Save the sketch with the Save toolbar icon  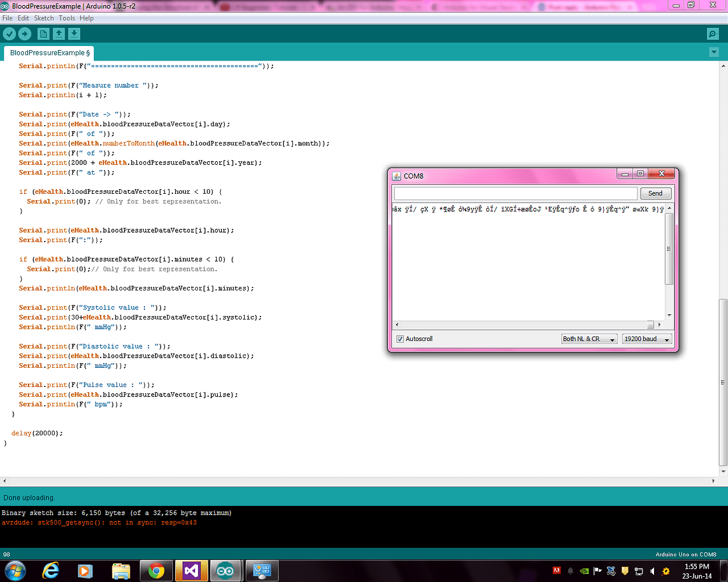(x=74, y=34)
